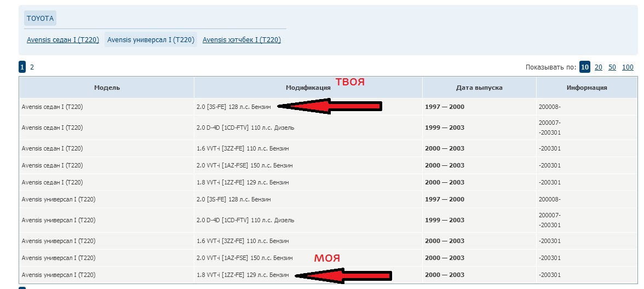This screenshot has width=644, height=289.
Task: Select sedan 1.6 VVT-i [3ZZ-FE] 110 л.с.
Action: 243,149
